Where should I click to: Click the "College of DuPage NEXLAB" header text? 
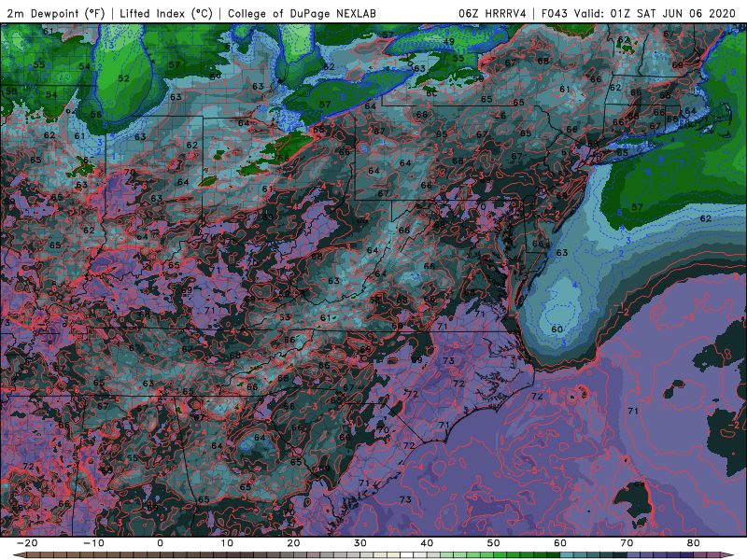pyautogui.click(x=302, y=13)
